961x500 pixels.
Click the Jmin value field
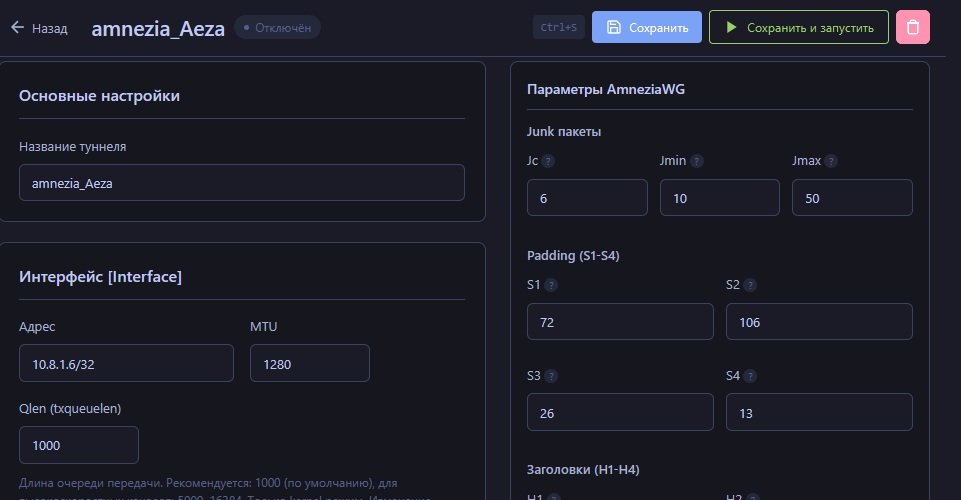pyautogui.click(x=719, y=198)
